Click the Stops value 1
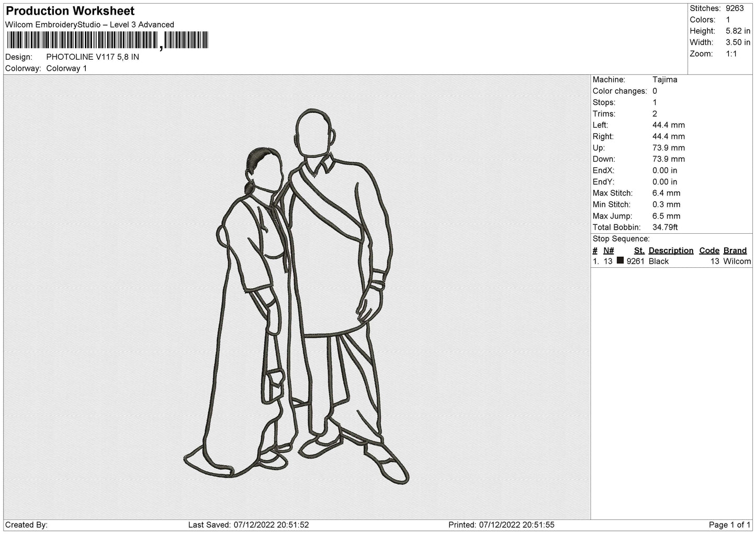The width and height of the screenshot is (756, 534). (655, 103)
